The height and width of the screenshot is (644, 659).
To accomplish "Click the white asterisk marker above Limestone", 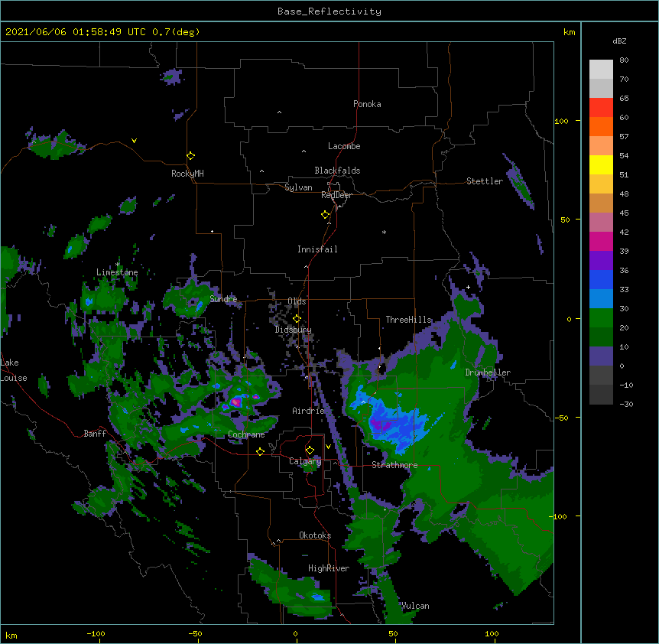I will click(x=118, y=265).
